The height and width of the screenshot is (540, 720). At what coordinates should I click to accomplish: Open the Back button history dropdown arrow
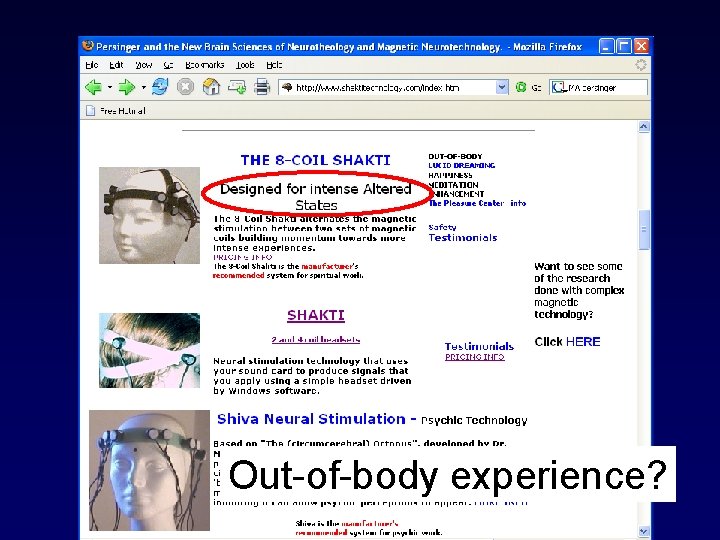(x=110, y=87)
